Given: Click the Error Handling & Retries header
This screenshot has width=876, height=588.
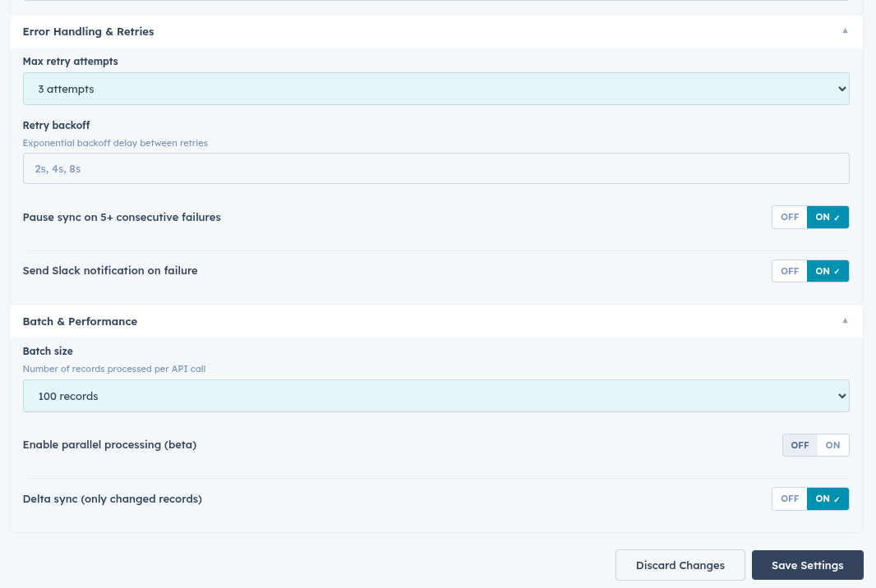Looking at the screenshot, I should 88,31.
